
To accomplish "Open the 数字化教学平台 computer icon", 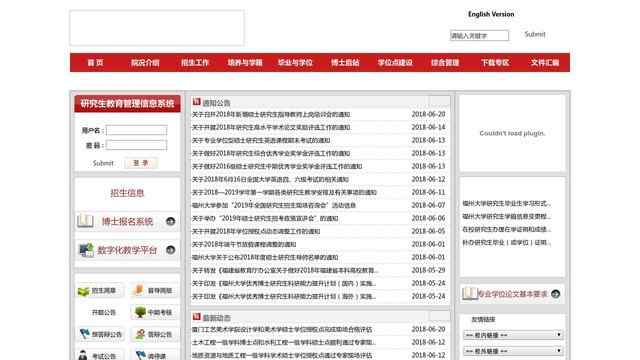I will (x=86, y=250).
